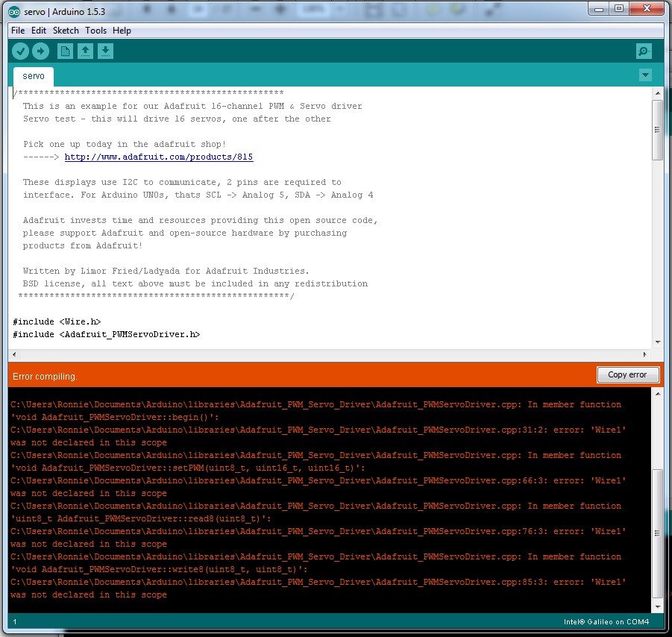Click the editor vertical scrollbar thumb

(x=657, y=131)
